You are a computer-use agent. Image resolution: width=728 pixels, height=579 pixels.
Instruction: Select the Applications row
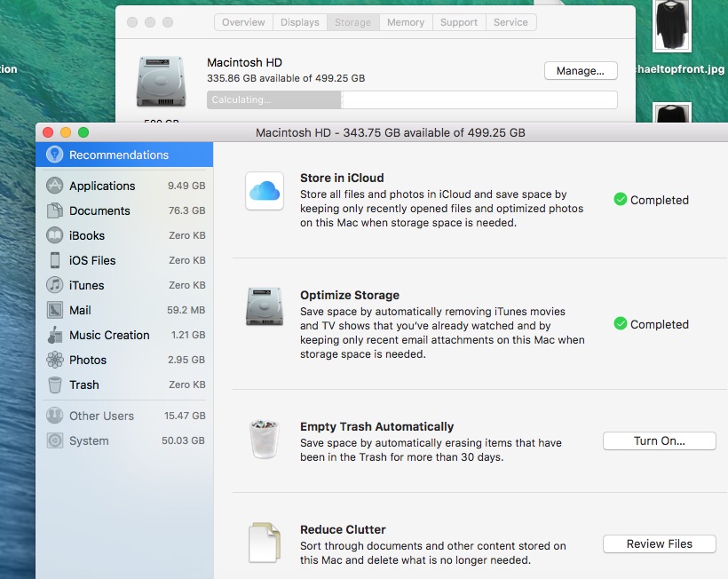coord(124,186)
